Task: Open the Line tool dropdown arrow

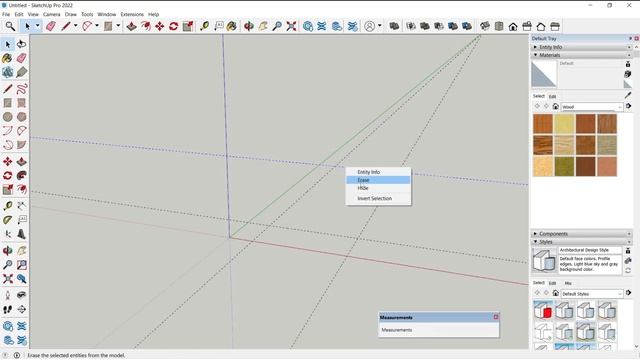Action: (x=76, y=26)
